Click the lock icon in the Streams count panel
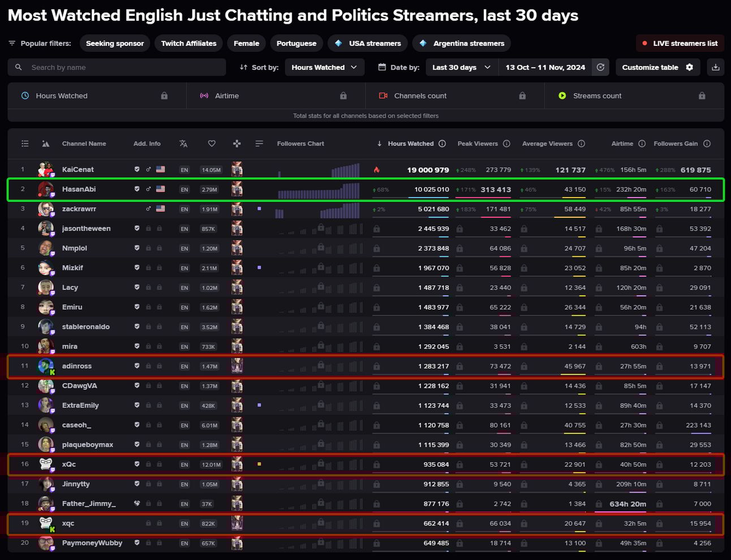This screenshot has height=560, width=731. pos(702,96)
